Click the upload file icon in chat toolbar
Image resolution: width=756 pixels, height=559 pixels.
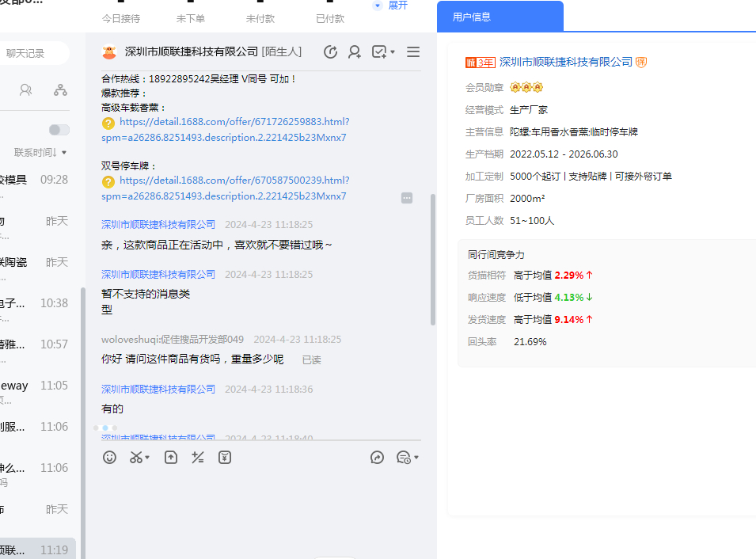pos(171,458)
